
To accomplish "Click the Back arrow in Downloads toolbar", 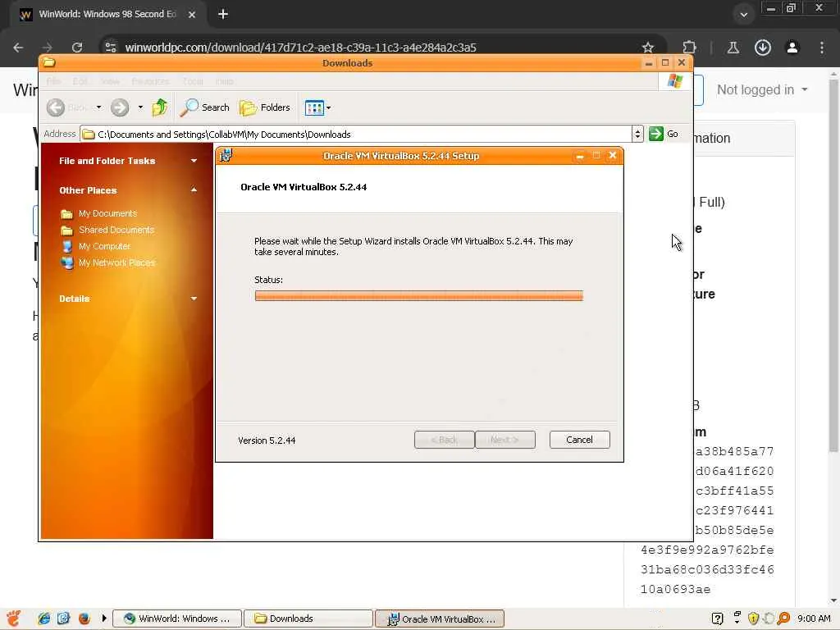I will [x=56, y=107].
